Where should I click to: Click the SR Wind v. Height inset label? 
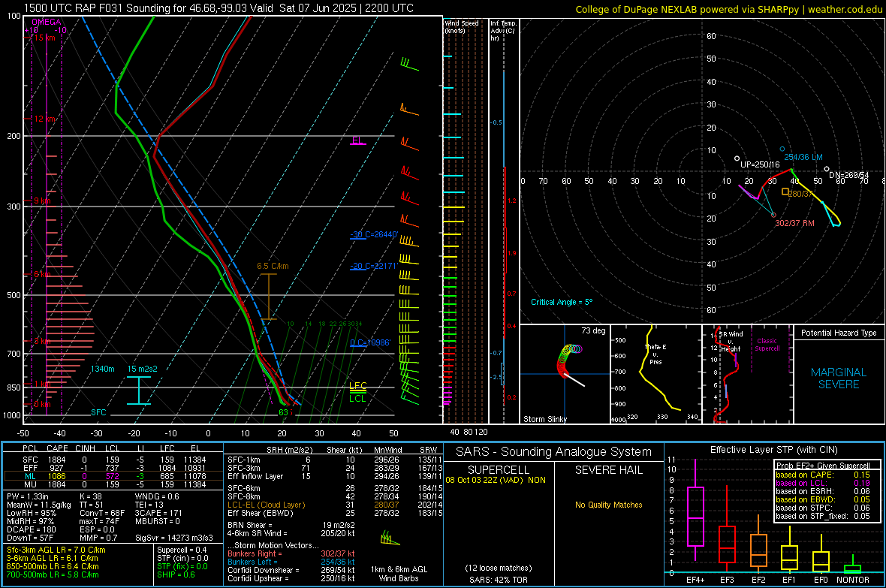pos(731,342)
